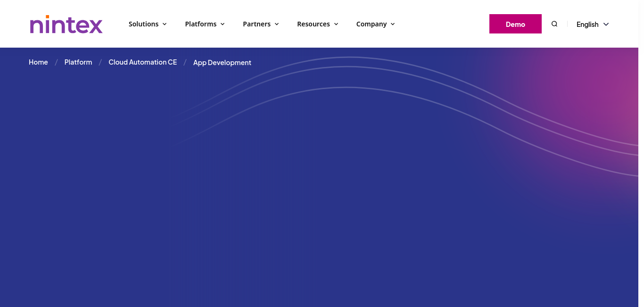
Task: Click the Demo button
Action: click(515, 24)
